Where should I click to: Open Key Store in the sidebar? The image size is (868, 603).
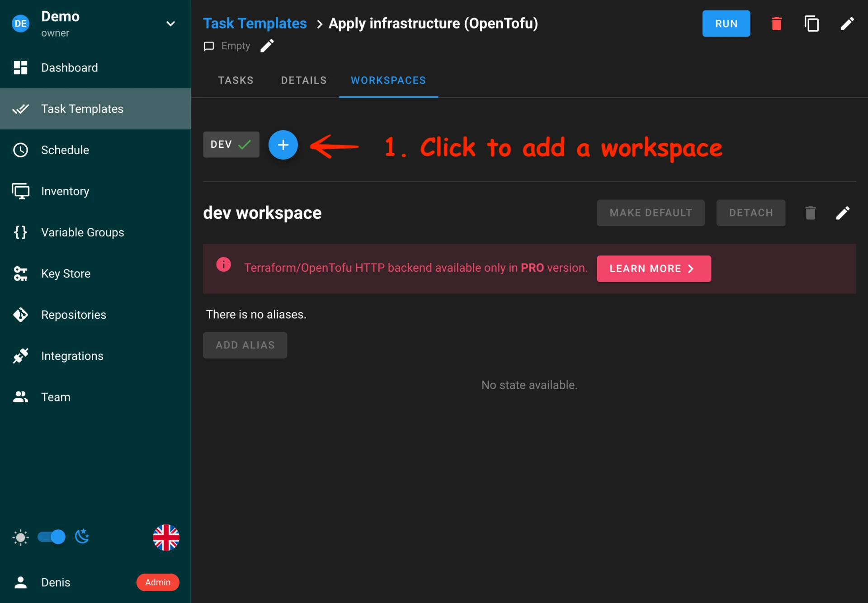(x=66, y=273)
